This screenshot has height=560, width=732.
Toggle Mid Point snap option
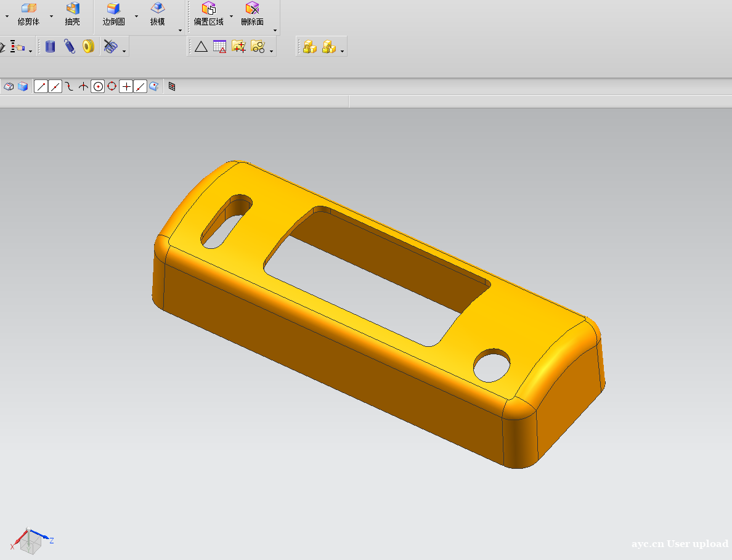click(x=55, y=87)
